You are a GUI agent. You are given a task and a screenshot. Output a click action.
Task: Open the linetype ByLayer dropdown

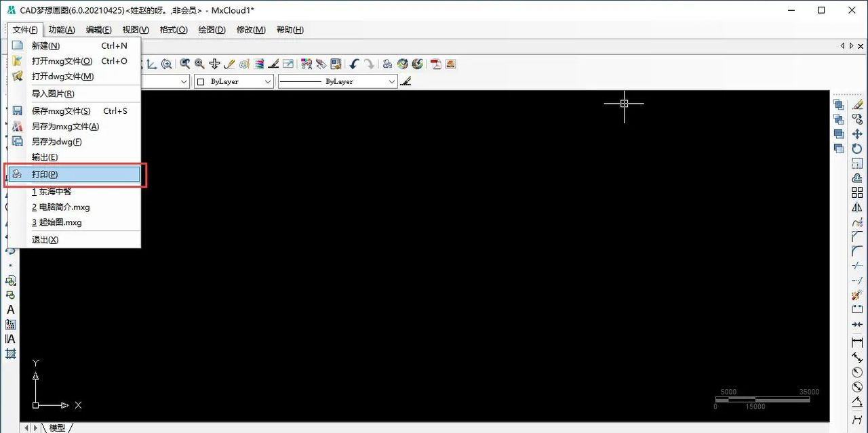click(x=338, y=81)
